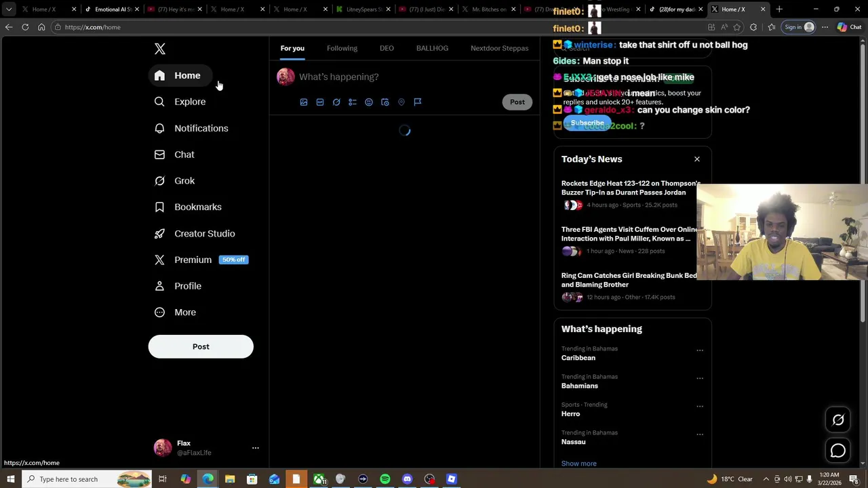
Task: Open the Grok icon in sidebar
Action: coord(159,181)
